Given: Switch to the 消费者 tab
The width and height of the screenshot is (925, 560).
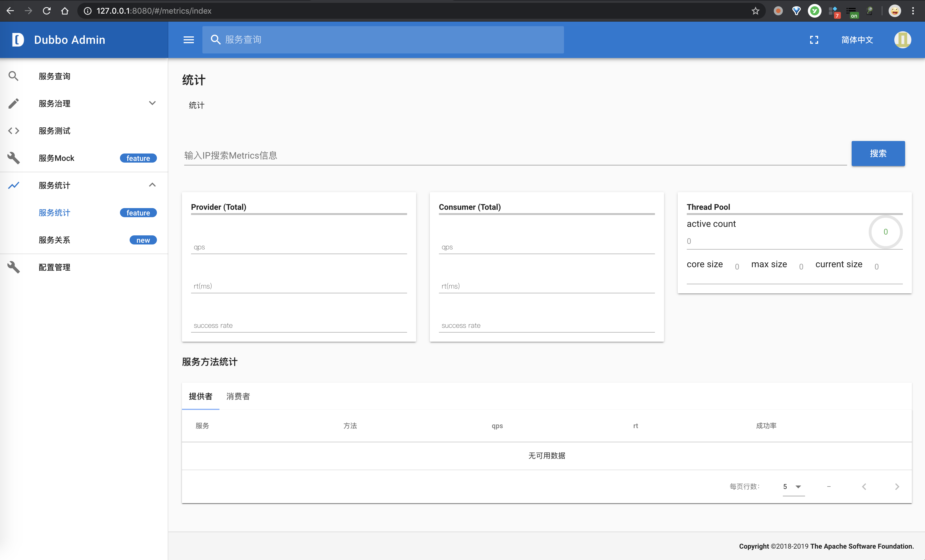Looking at the screenshot, I should (x=238, y=396).
